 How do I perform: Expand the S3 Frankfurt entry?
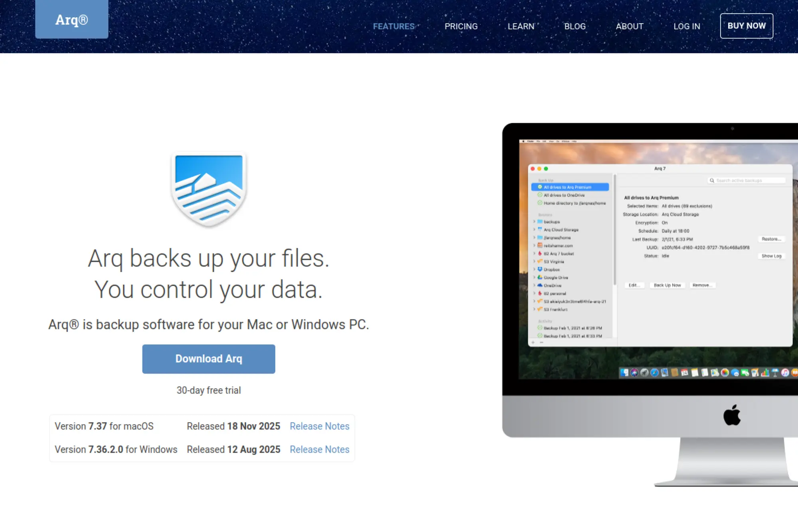tap(534, 309)
